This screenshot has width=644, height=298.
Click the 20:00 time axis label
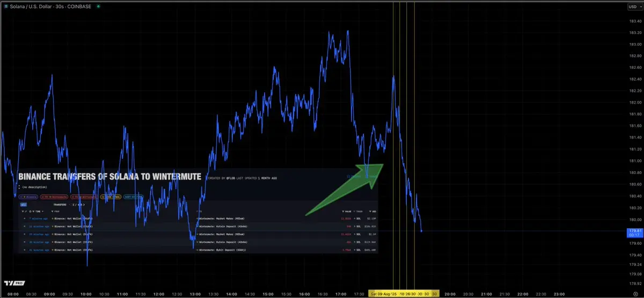pyautogui.click(x=450, y=294)
